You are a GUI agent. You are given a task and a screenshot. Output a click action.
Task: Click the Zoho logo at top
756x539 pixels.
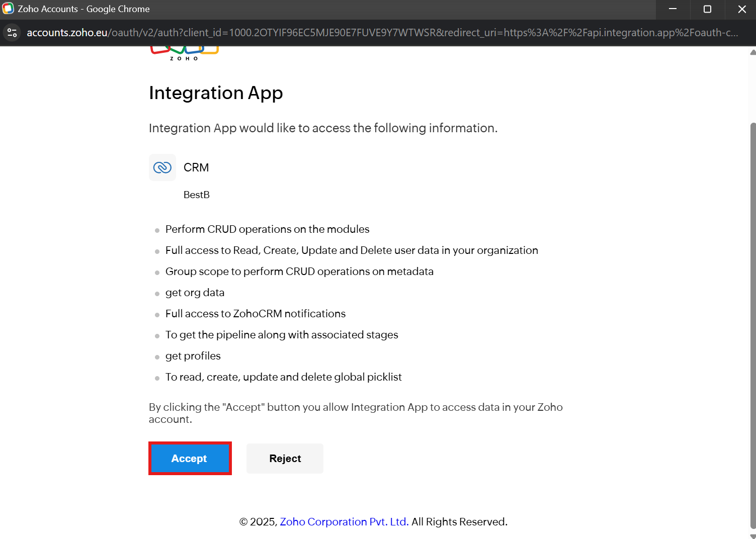(184, 53)
